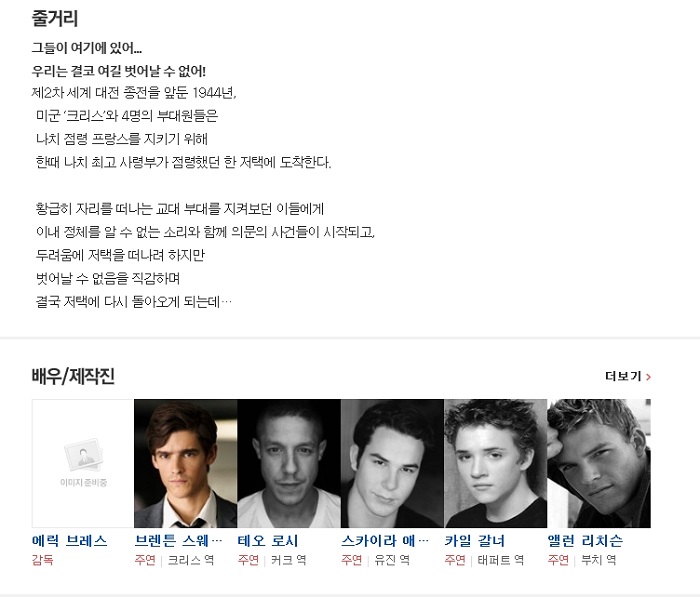Select 스카이라 애스틴 actor photo
This screenshot has height=597, width=700.
pyautogui.click(x=392, y=463)
